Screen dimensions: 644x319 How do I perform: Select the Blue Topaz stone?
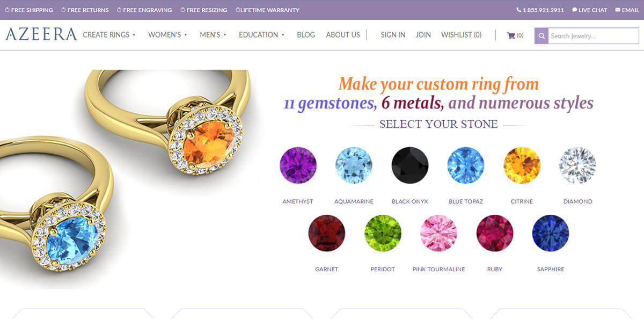466,165
